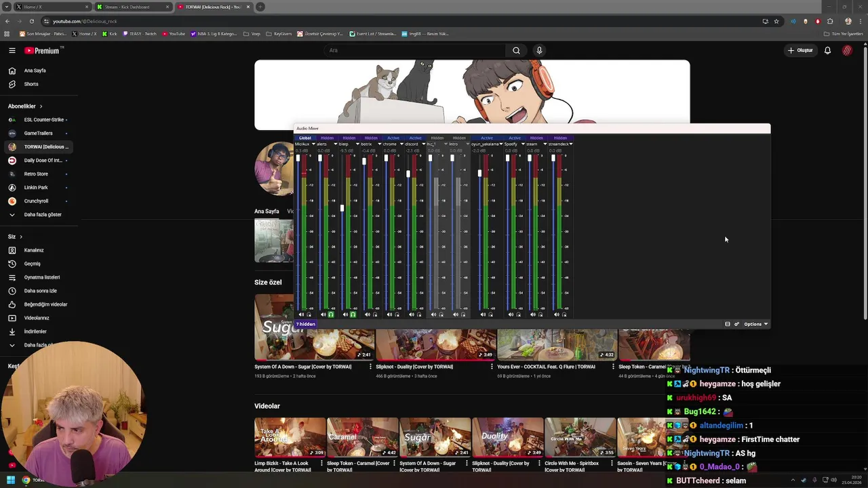Click the YouTube search magnifier button
This screenshot has width=868, height=488.
pos(516,50)
